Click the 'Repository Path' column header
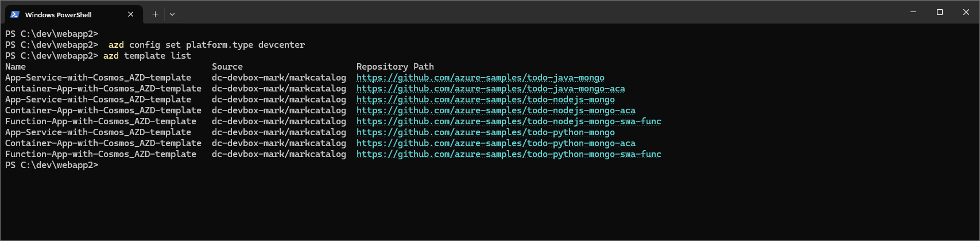The image size is (980, 241). (394, 67)
